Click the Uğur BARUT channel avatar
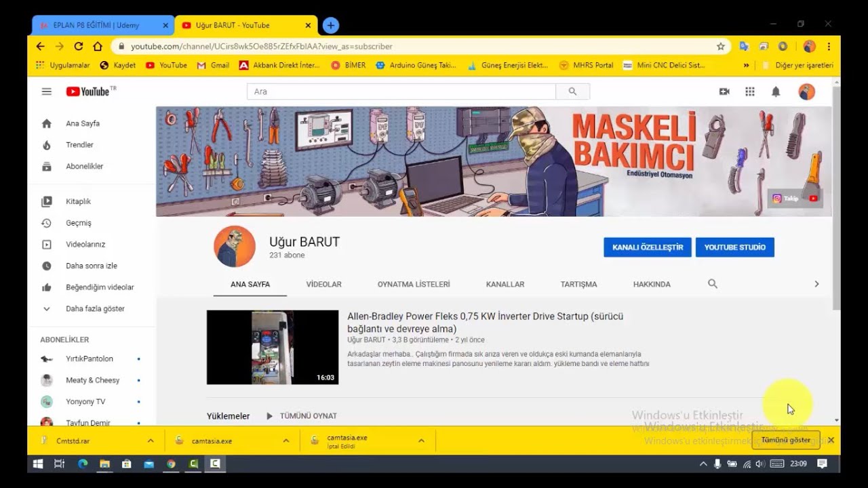Image resolution: width=868 pixels, height=488 pixels. click(235, 247)
